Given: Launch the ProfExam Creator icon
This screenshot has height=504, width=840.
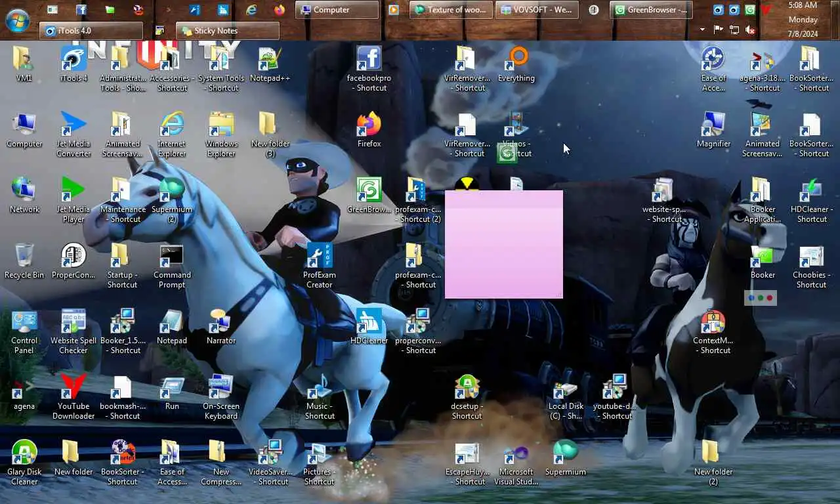Looking at the screenshot, I should click(320, 266).
